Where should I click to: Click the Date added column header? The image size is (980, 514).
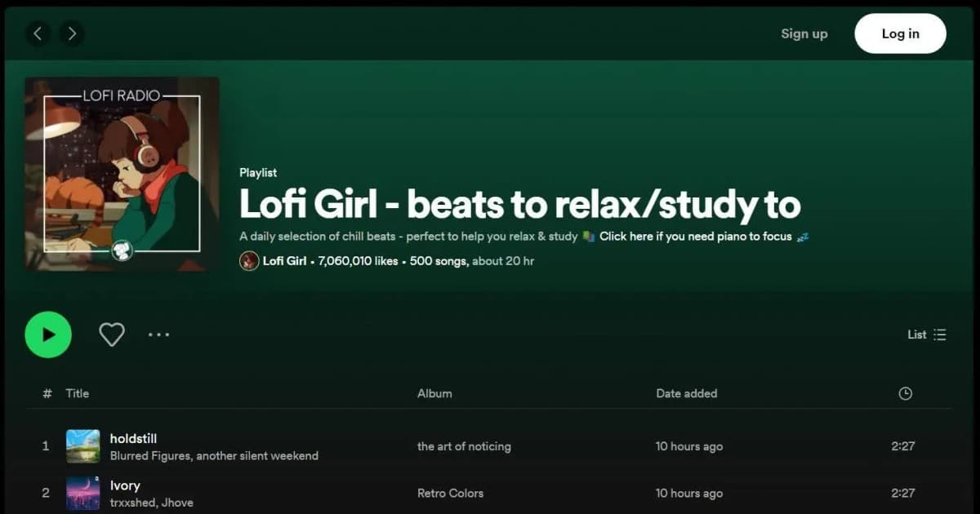tap(687, 393)
